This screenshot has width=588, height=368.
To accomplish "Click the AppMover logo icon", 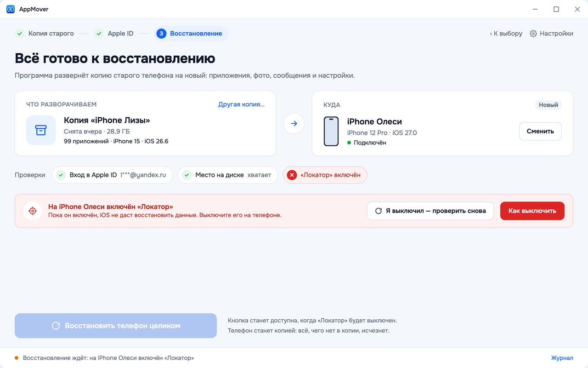I will [x=11, y=9].
